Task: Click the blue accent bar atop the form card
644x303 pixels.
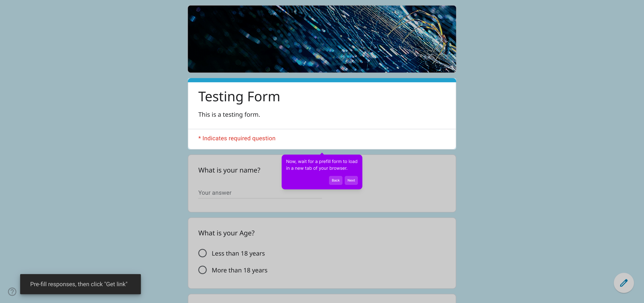Action: [322, 80]
